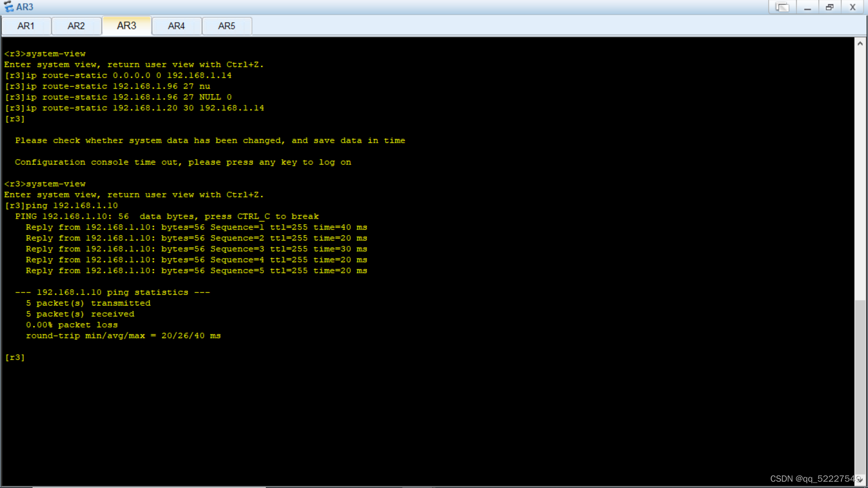868x488 pixels.
Task: Close the AR3 console window
Action: (x=853, y=7)
